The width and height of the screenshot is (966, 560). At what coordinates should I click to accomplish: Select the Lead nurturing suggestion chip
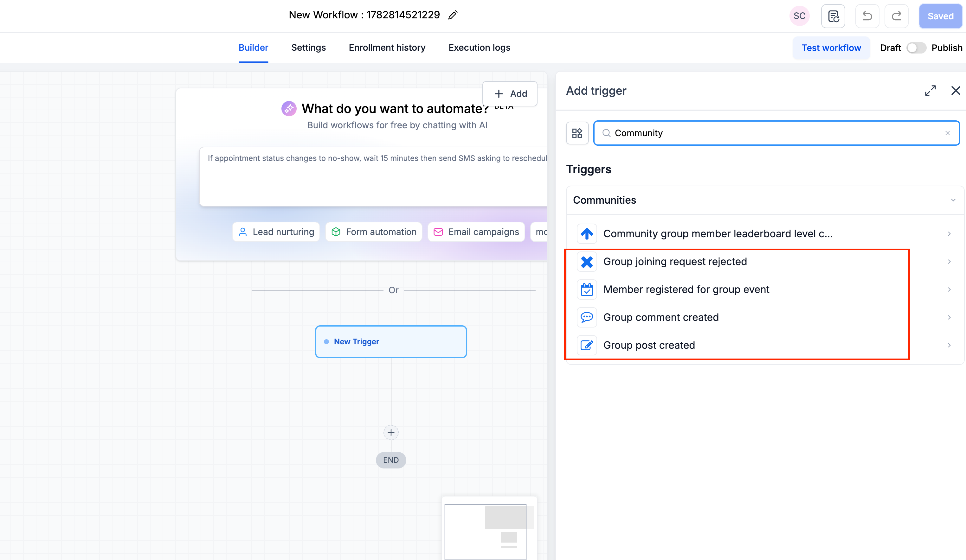[x=276, y=232]
